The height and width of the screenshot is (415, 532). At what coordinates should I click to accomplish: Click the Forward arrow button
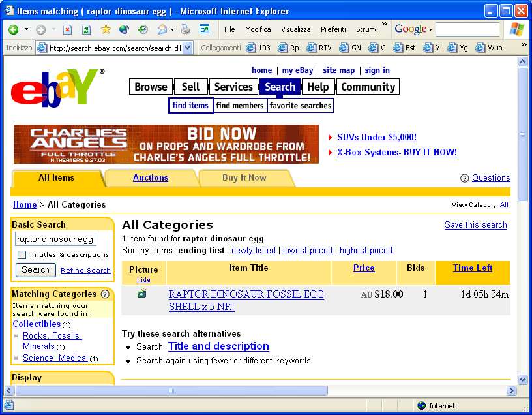pos(40,29)
